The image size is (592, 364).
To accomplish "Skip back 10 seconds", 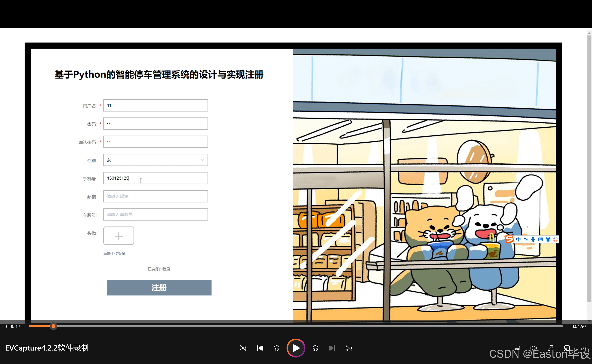I will click(x=277, y=348).
